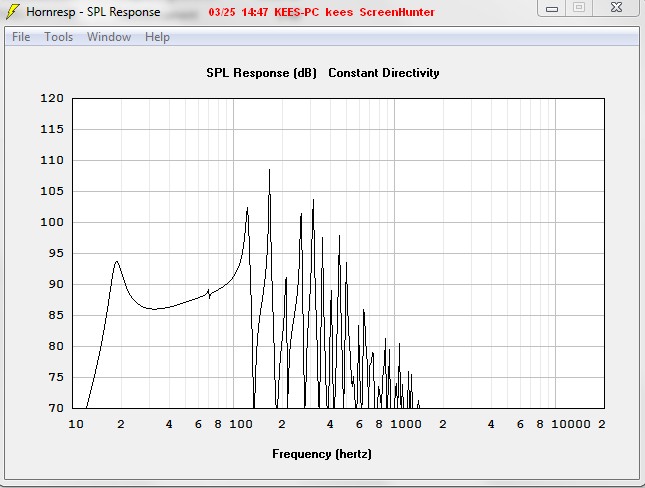Close the SPL Response window
Viewport: 645px width, 488px height.
pyautogui.click(x=616, y=8)
